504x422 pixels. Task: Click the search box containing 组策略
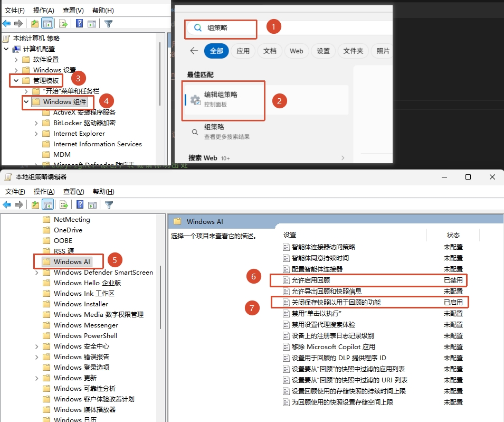[x=221, y=28]
